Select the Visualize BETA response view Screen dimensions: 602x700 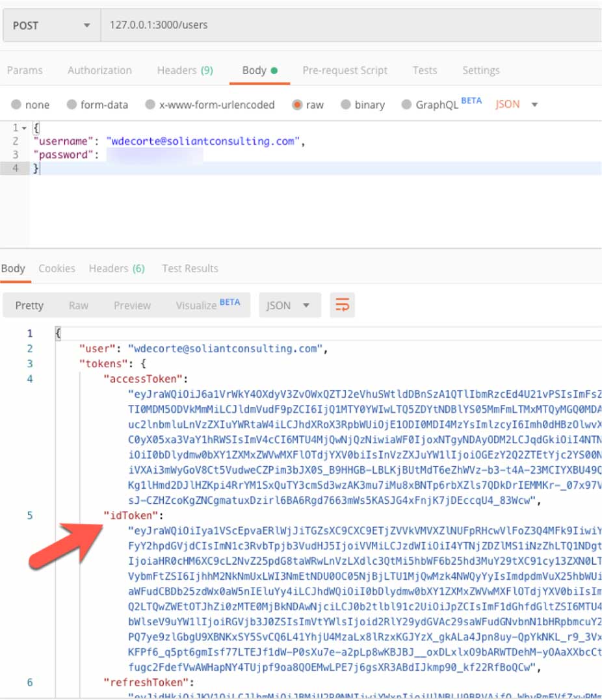point(207,305)
